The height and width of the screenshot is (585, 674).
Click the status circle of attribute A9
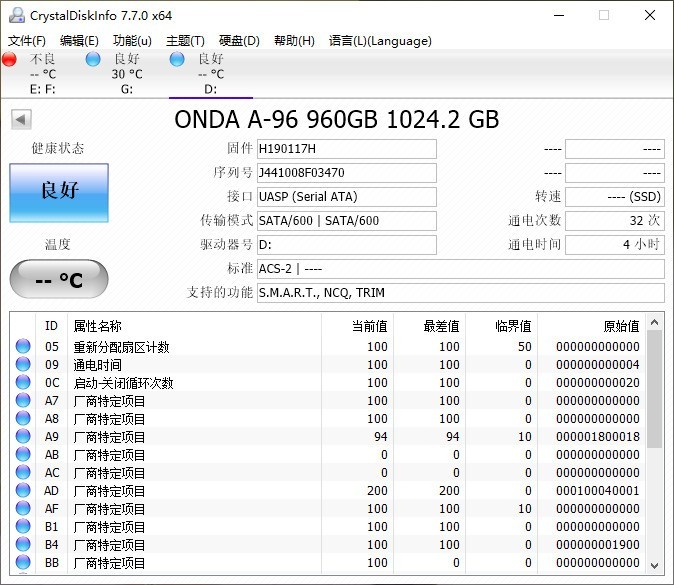[x=23, y=436]
